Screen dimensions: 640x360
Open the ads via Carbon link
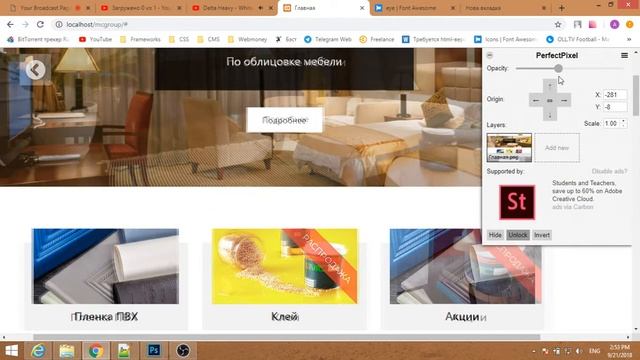coord(573,207)
